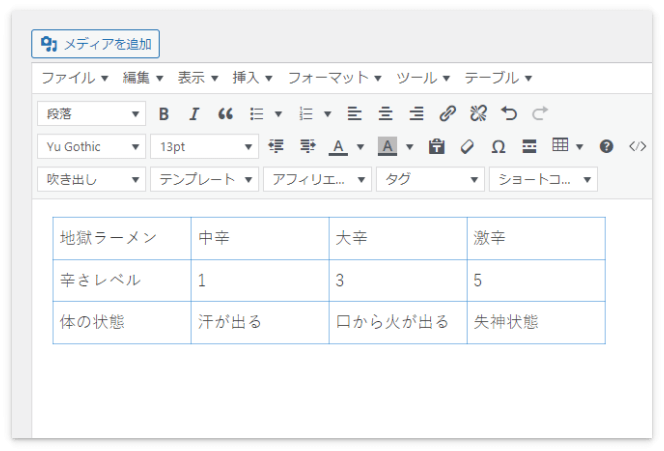
Task: Remove link with unlink icon
Action: click(479, 113)
